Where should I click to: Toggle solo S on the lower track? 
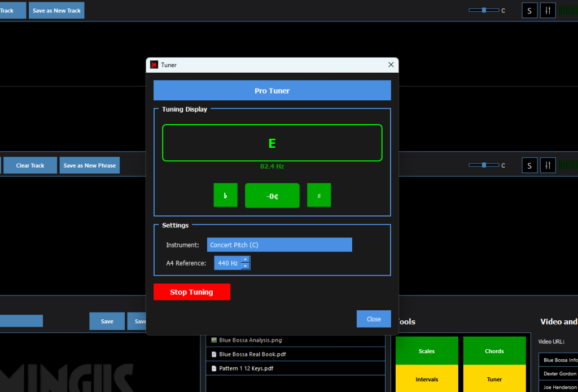pos(529,165)
